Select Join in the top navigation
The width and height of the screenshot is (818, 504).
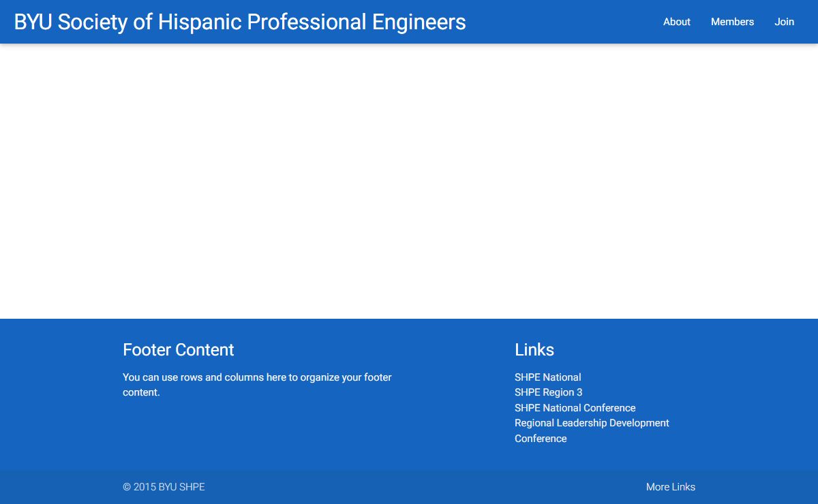pos(784,22)
